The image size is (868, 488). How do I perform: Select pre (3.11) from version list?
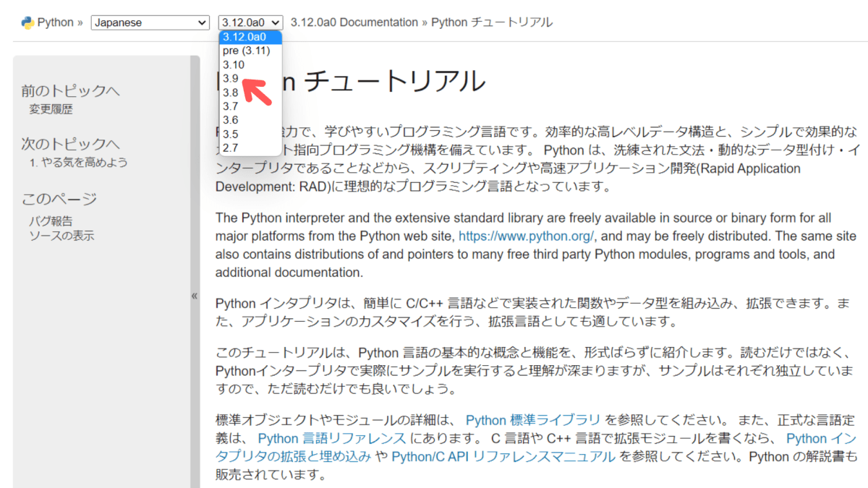pyautogui.click(x=250, y=51)
